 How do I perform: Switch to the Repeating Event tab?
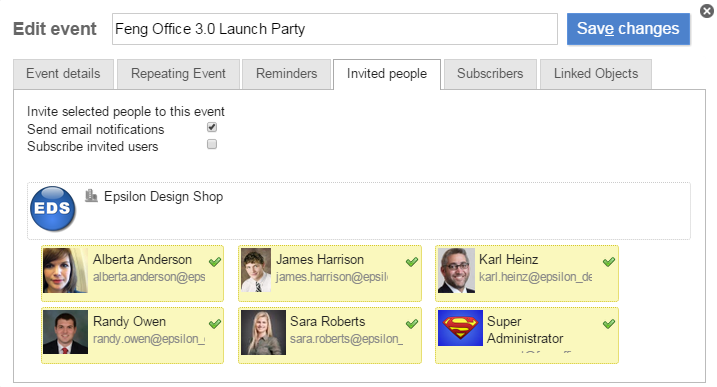(178, 74)
